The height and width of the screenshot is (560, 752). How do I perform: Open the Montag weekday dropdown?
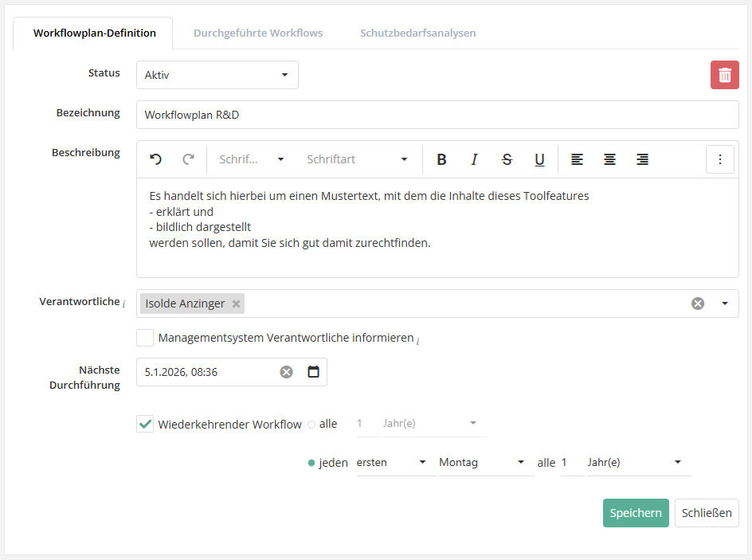pyautogui.click(x=482, y=462)
